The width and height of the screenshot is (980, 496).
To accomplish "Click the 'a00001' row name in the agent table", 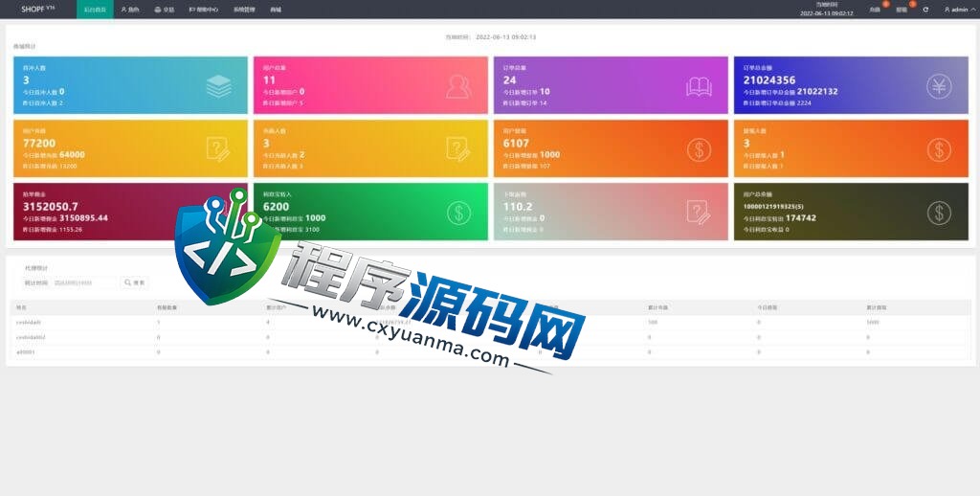I will coord(25,352).
